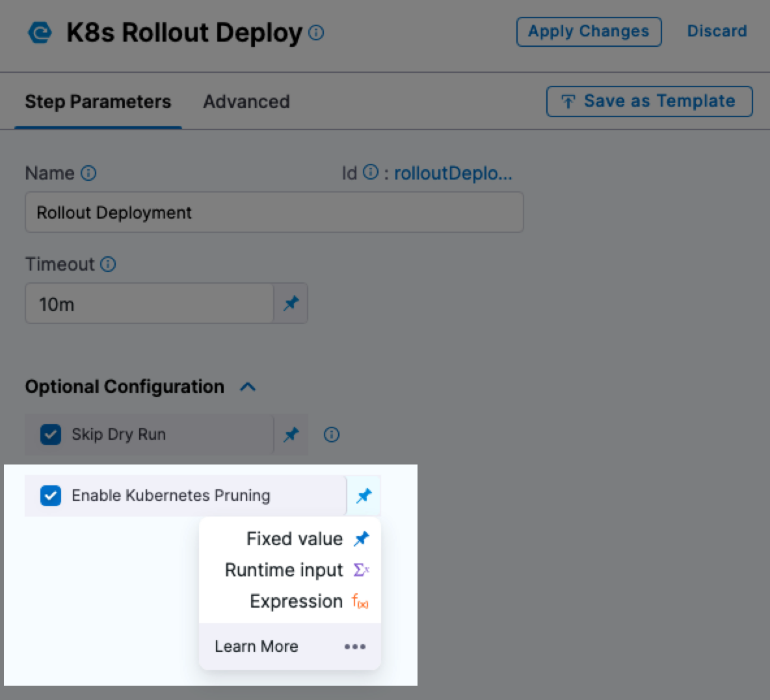Click the info icon beside Name label

tap(88, 173)
